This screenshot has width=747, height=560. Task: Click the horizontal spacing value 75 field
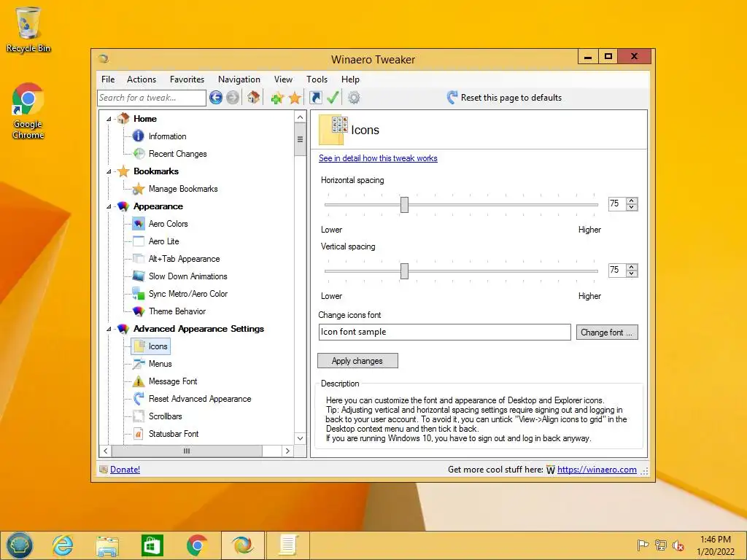coord(617,204)
